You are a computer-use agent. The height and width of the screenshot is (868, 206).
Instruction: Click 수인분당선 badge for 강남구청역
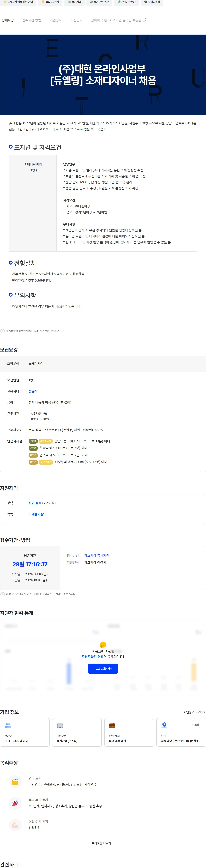coord(45,441)
